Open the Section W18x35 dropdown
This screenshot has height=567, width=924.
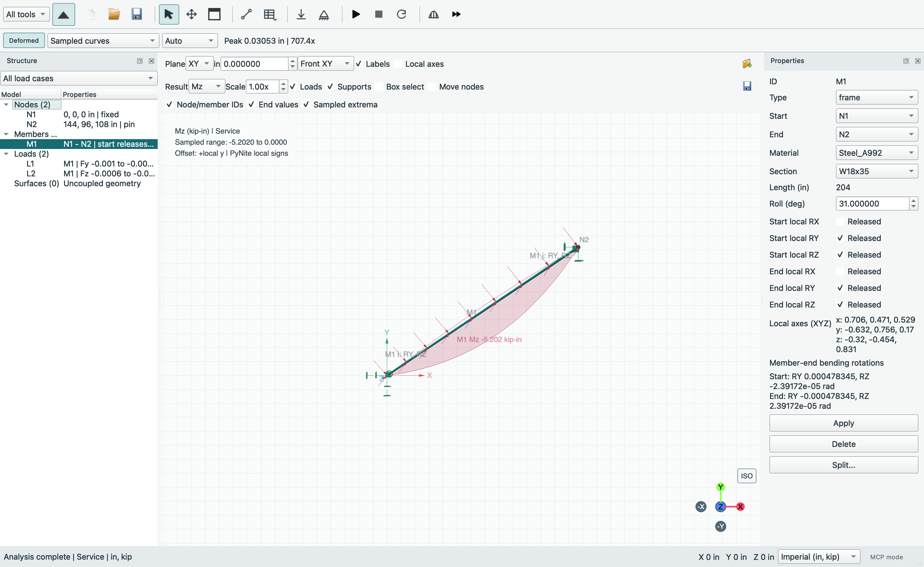tap(877, 171)
